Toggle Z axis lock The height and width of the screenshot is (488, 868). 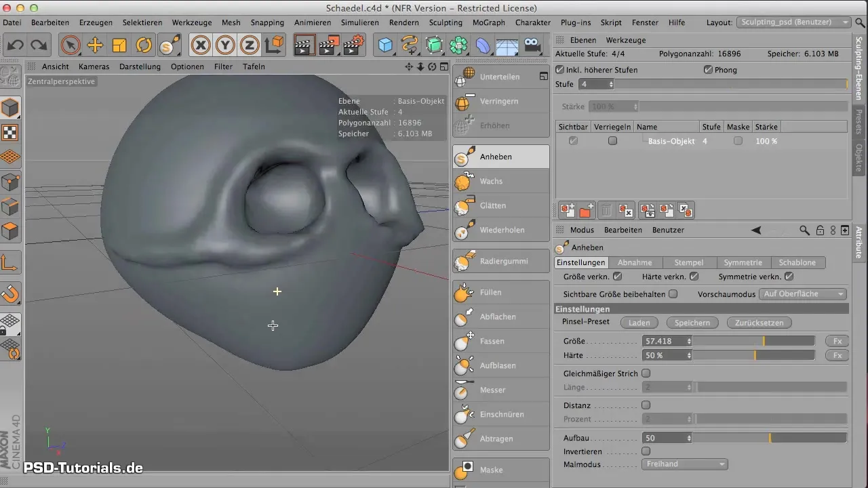tap(251, 45)
